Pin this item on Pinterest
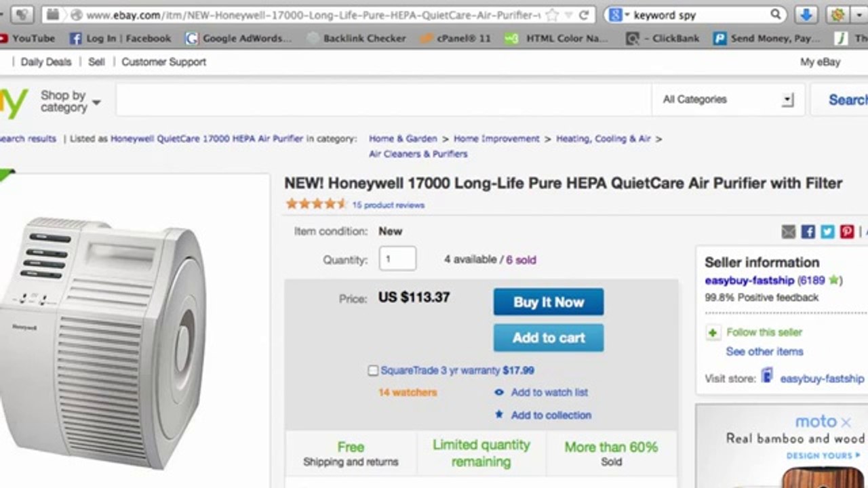Image resolution: width=868 pixels, height=488 pixels. (x=847, y=232)
